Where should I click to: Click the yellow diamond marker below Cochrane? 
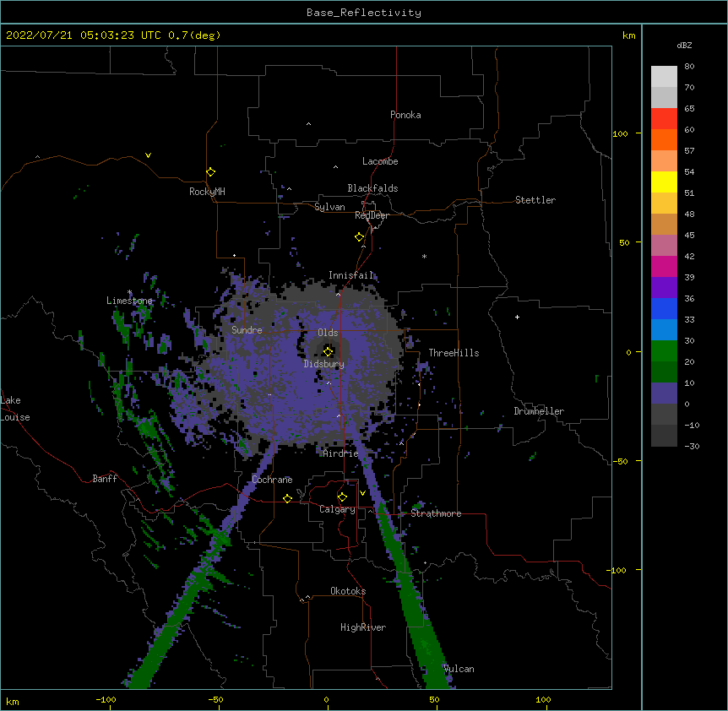pyautogui.click(x=287, y=498)
